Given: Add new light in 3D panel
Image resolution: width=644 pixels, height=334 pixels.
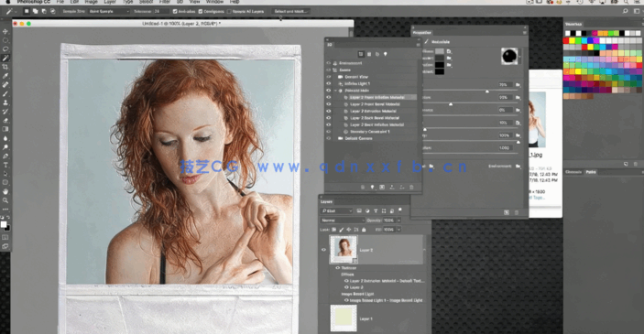Looking at the screenshot, I should click(x=372, y=187).
